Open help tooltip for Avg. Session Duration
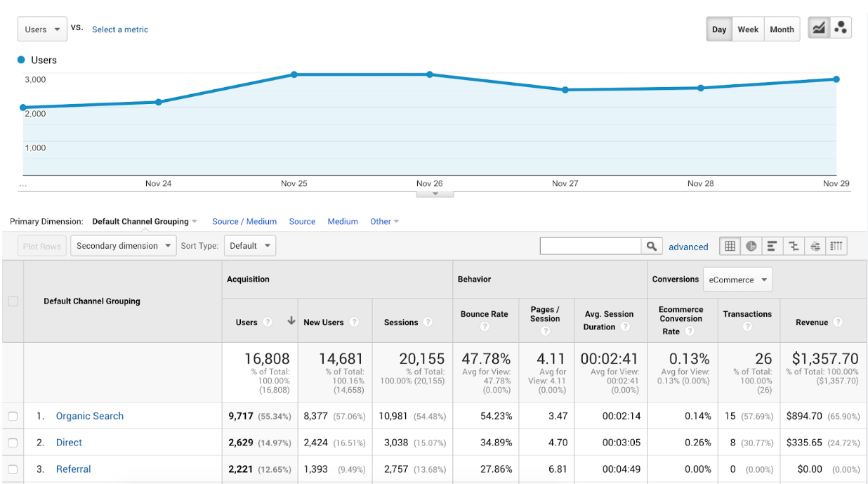 (x=625, y=327)
